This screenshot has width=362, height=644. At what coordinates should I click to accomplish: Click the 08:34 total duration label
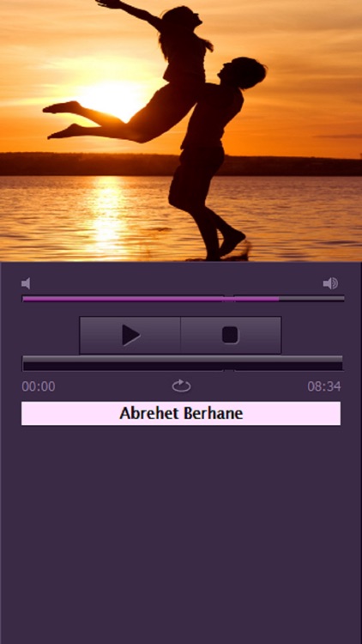coord(324,386)
